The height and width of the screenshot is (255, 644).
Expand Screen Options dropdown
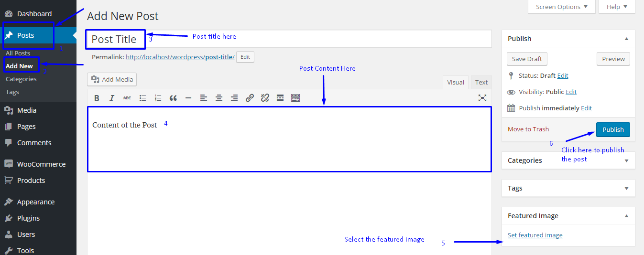tap(562, 7)
